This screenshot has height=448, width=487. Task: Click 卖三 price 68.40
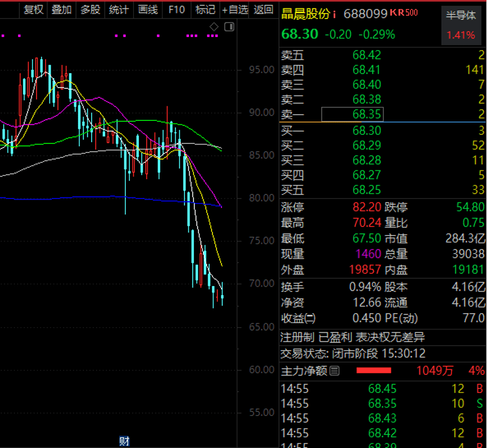[367, 85]
